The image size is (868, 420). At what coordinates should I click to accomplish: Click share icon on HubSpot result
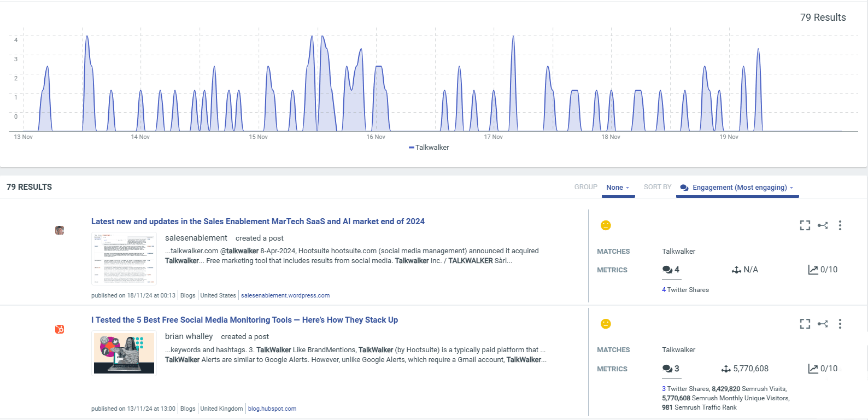click(823, 324)
